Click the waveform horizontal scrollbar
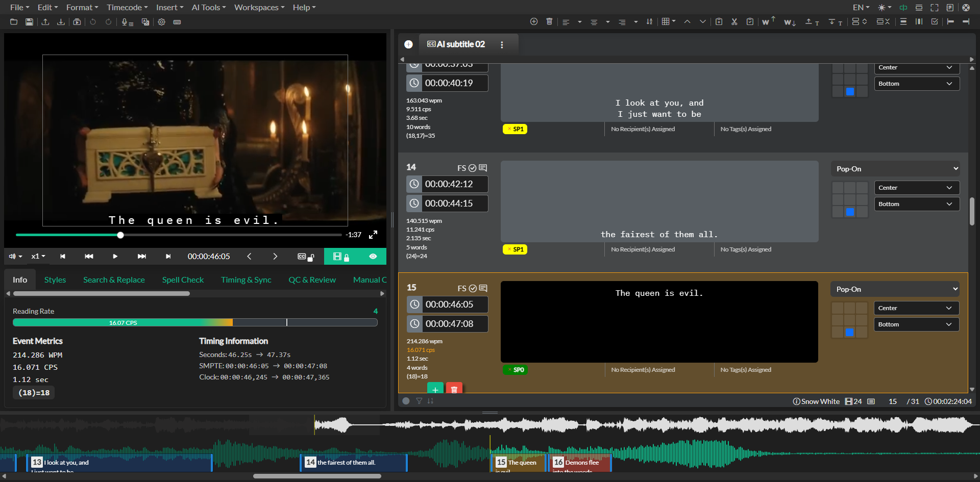The image size is (980, 482). [x=317, y=476]
